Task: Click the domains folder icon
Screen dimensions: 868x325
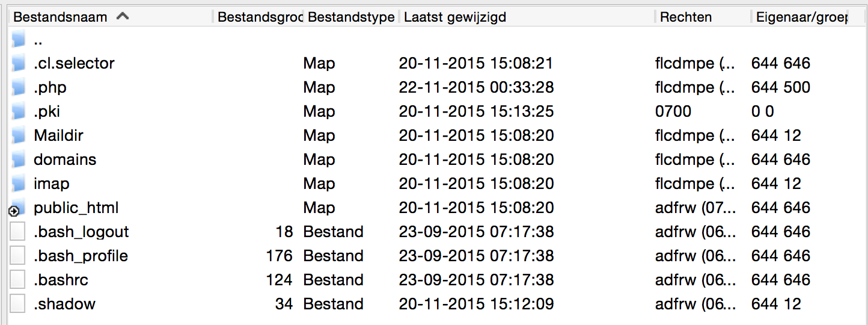Action: tap(19, 159)
